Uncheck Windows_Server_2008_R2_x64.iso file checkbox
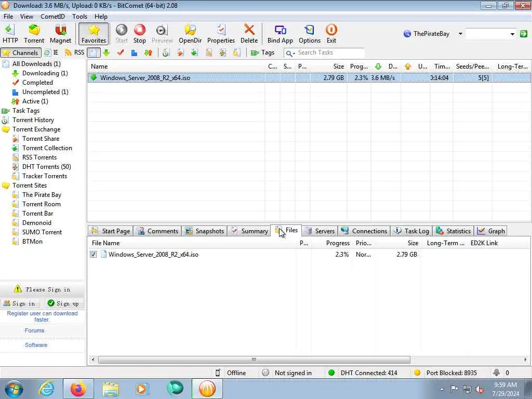Screen dimensions: 532x399 pyautogui.click(x=94, y=255)
